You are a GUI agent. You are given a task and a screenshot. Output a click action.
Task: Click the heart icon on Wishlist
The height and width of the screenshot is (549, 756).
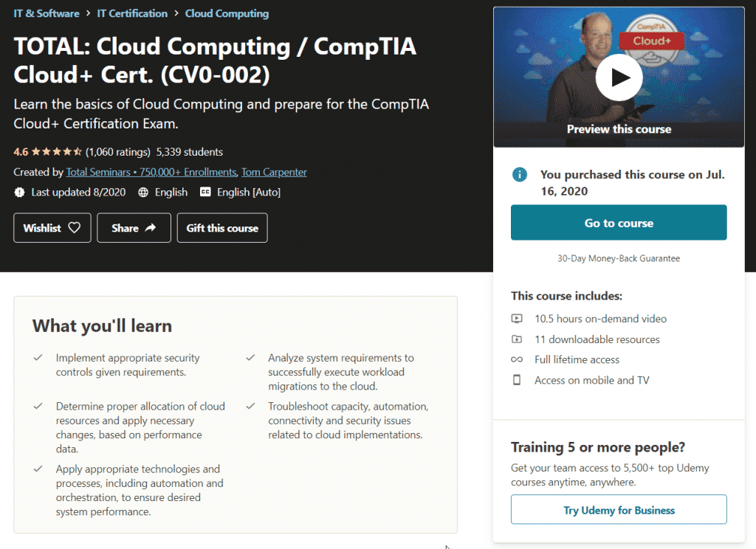(75, 227)
